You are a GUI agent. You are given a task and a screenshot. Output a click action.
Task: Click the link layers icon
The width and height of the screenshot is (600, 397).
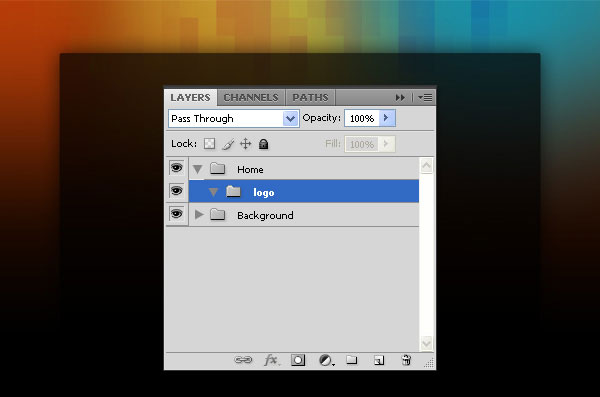click(x=243, y=360)
